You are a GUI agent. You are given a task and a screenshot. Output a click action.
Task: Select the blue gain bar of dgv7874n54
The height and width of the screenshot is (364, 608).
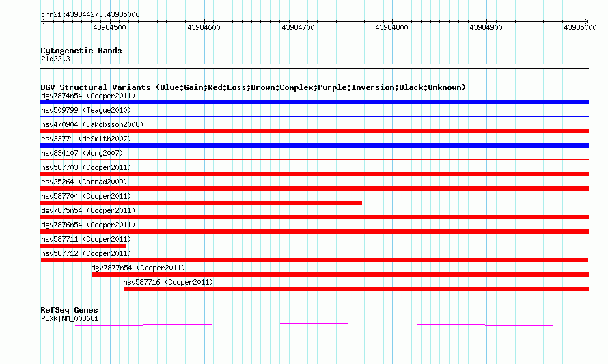tap(314, 102)
